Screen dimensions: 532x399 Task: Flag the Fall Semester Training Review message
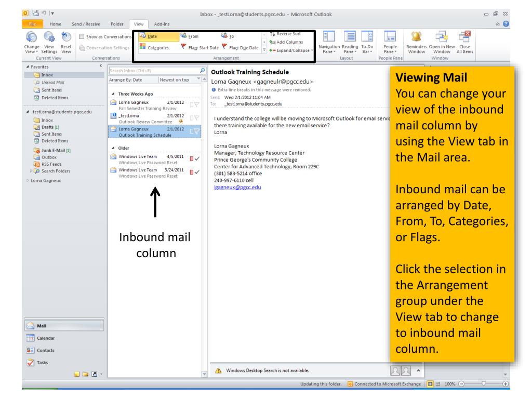[x=197, y=105]
